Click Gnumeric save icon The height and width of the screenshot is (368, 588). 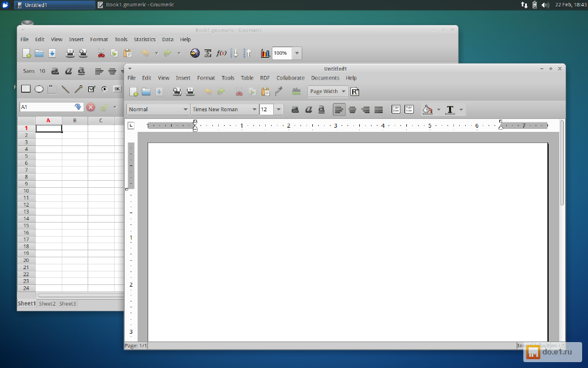[52, 53]
